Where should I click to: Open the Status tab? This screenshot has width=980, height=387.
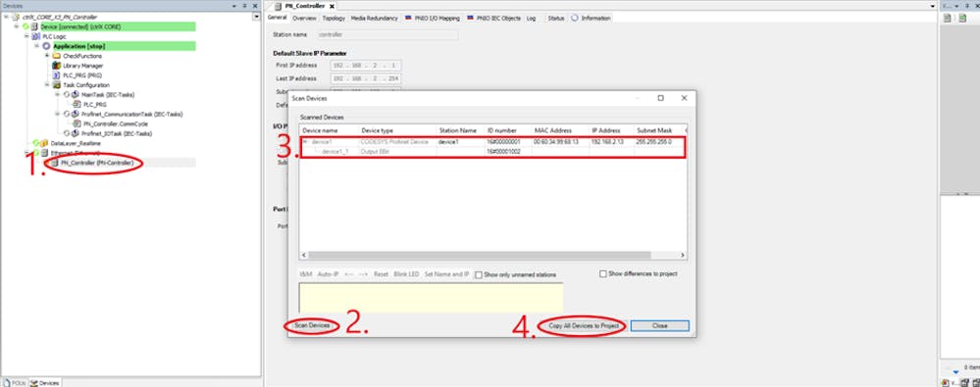(555, 18)
